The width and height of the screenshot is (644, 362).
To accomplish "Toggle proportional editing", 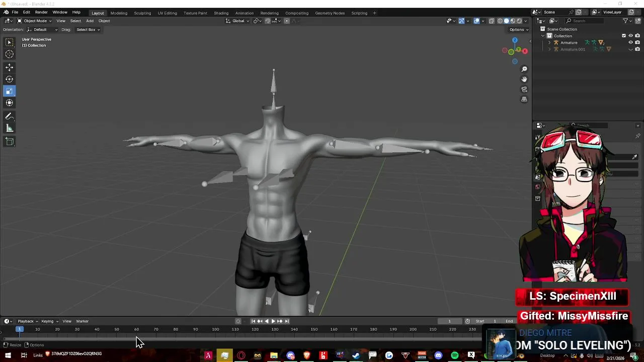I will click(x=287, y=21).
